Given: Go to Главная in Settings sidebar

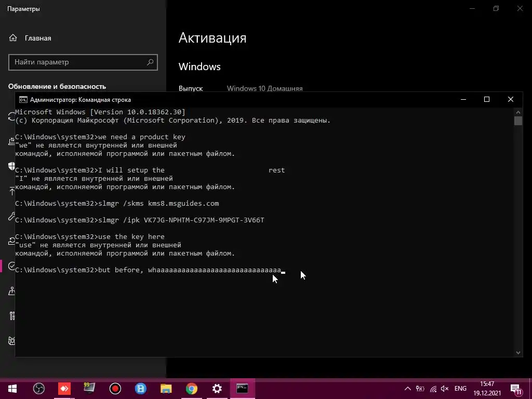Looking at the screenshot, I should pos(38,38).
